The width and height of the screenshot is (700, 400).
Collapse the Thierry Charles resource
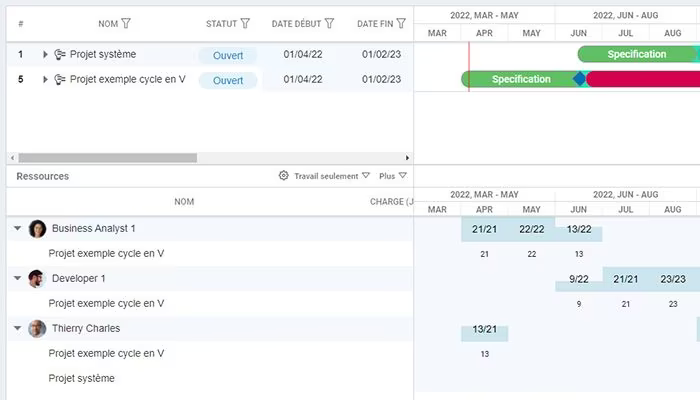[x=17, y=328]
